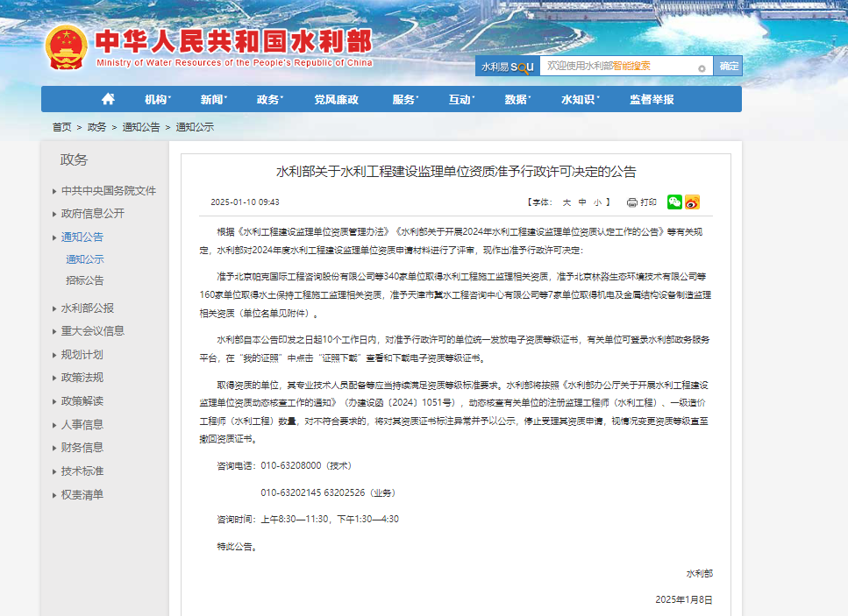Click the 中华人民共和国水利部 site title
This screenshot has height=616, width=848.
coord(233,41)
